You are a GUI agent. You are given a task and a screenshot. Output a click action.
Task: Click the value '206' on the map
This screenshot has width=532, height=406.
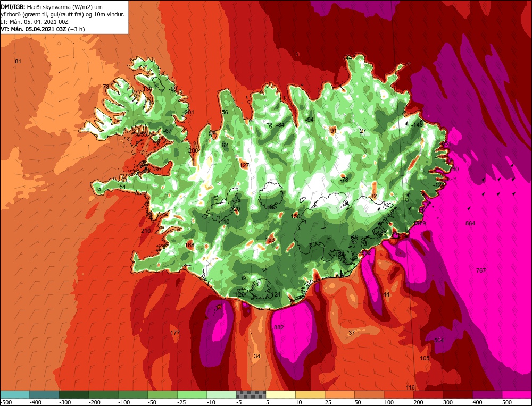coord(193,150)
